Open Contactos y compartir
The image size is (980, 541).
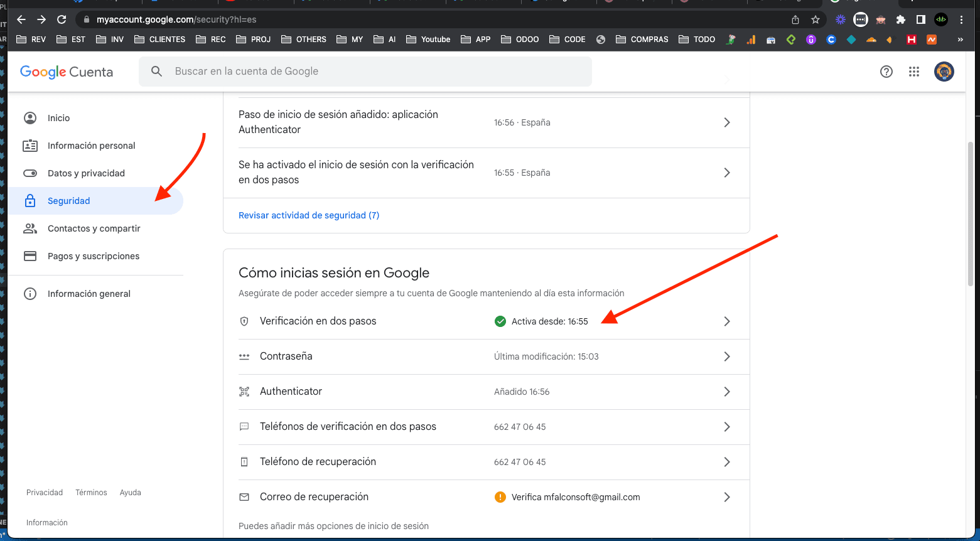coord(95,228)
